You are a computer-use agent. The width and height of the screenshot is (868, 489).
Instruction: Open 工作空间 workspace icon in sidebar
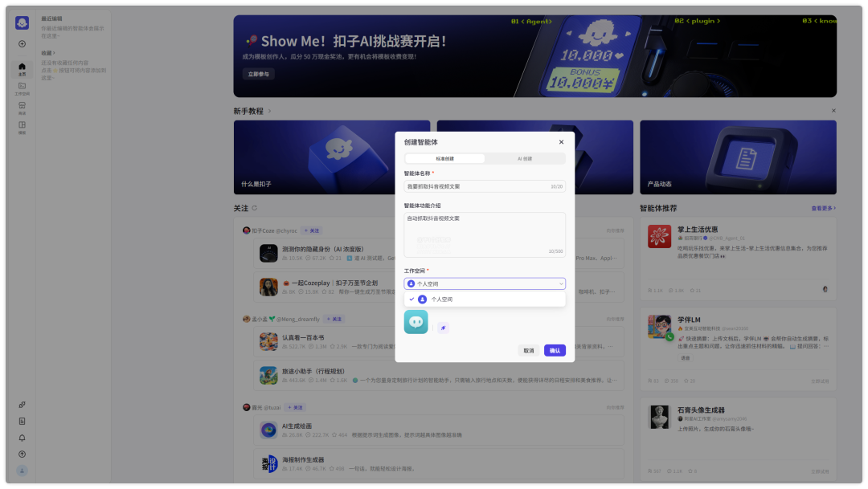[x=23, y=88]
